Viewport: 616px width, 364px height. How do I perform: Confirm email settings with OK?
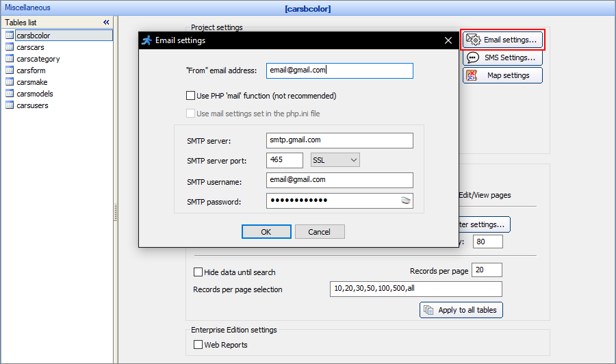[266, 232]
